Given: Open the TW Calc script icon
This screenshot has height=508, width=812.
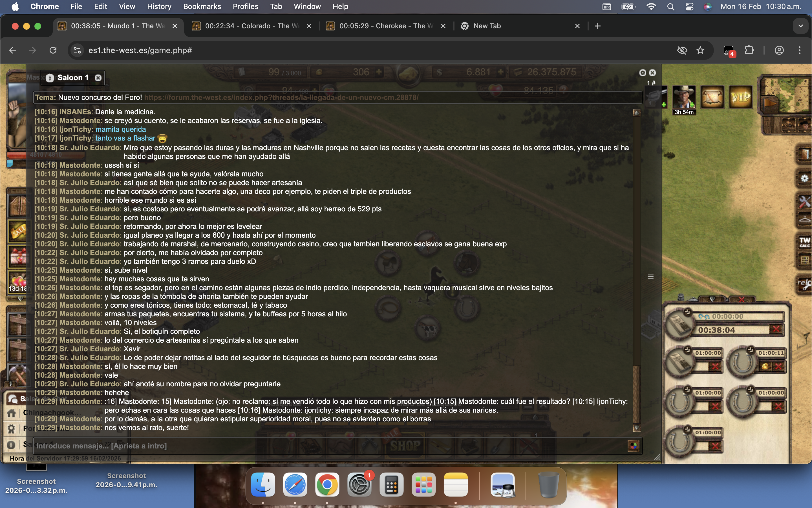Looking at the screenshot, I should coord(805,242).
